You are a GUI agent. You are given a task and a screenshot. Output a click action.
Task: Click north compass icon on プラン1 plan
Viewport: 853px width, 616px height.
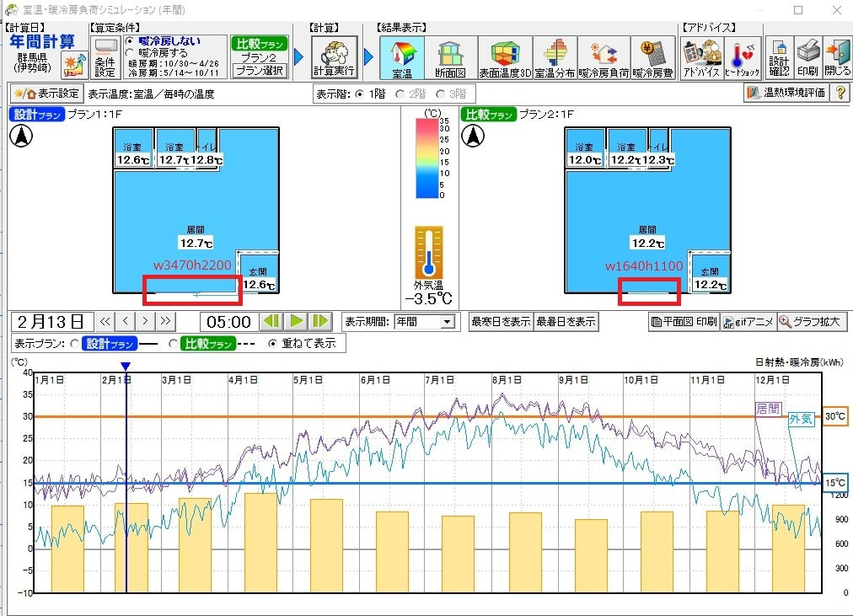21,136
